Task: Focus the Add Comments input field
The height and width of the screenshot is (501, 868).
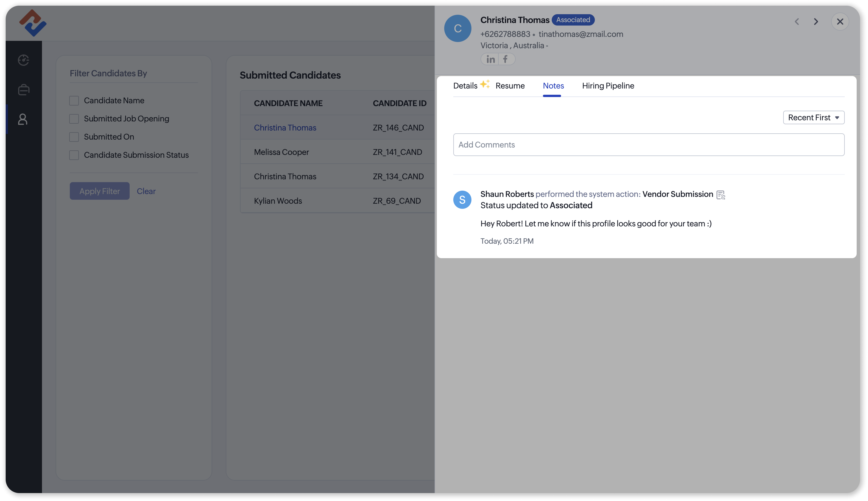Action: (x=648, y=145)
